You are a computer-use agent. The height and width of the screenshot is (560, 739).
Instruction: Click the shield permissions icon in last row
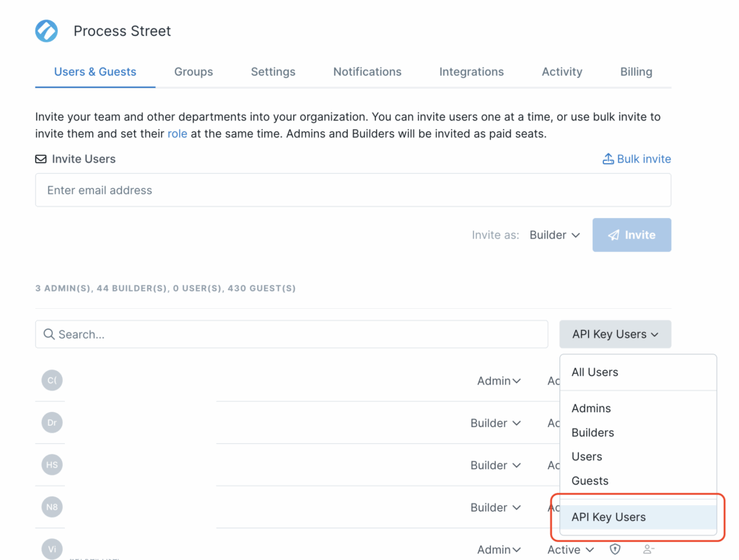[x=615, y=549]
